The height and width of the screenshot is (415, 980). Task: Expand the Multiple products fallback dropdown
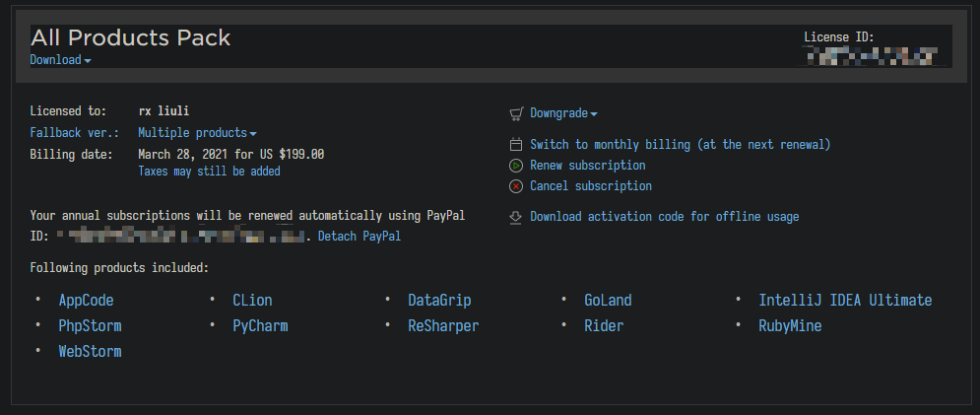[198, 133]
